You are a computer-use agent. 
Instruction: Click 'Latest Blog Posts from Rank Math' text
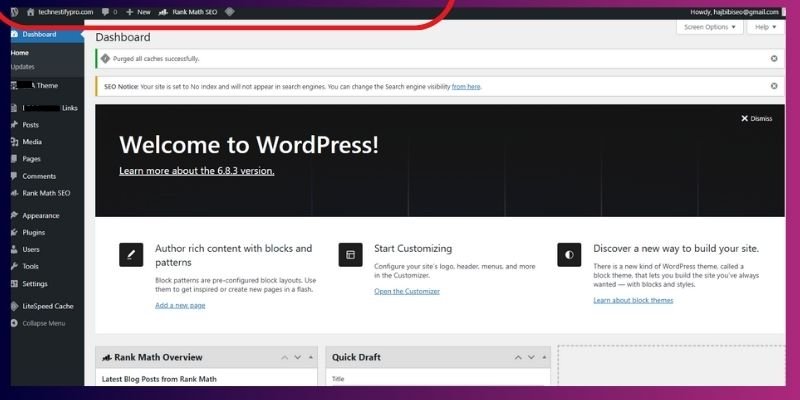point(159,379)
